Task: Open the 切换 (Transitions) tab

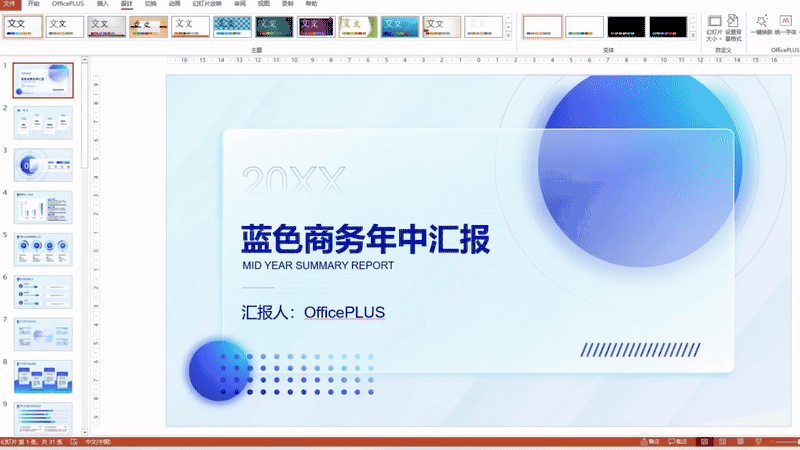Action: 151,4
